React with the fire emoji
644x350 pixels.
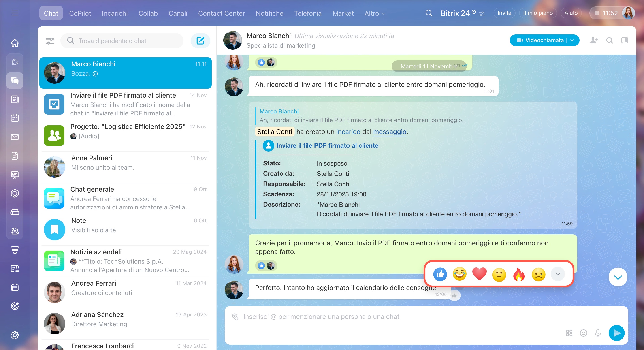click(519, 274)
